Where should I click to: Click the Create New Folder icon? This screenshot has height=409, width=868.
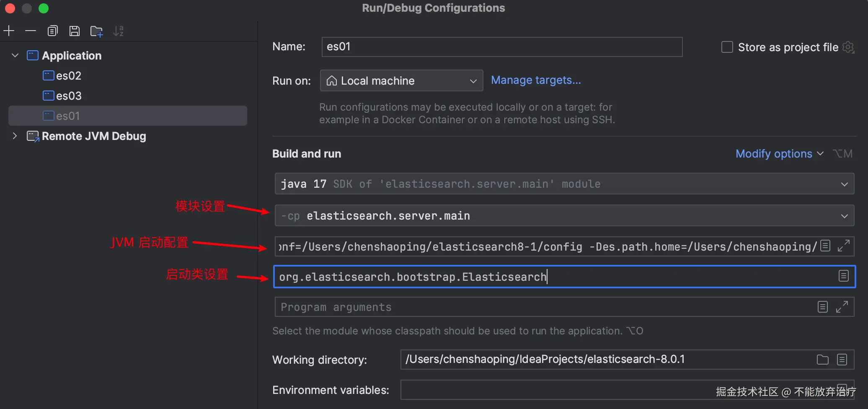[96, 31]
